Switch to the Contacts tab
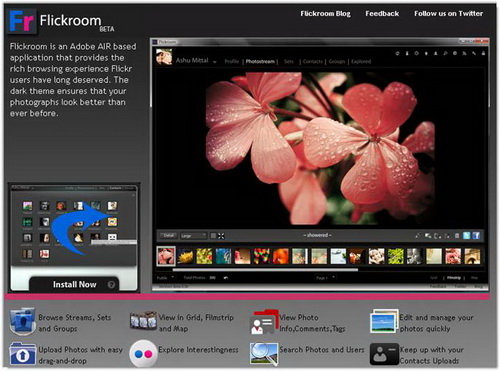 pos(313,62)
